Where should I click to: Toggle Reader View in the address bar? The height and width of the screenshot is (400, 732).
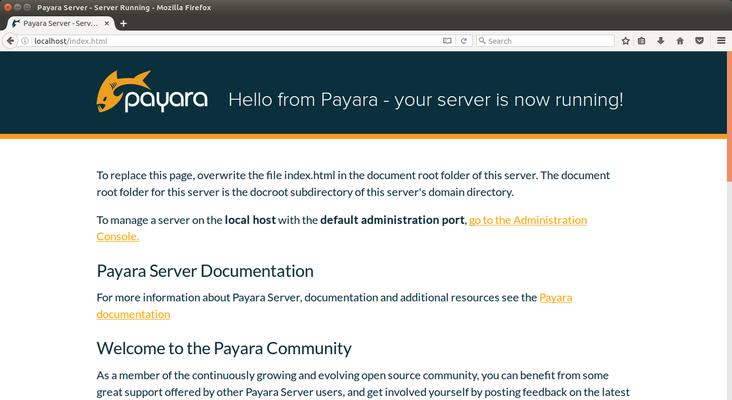click(x=448, y=41)
